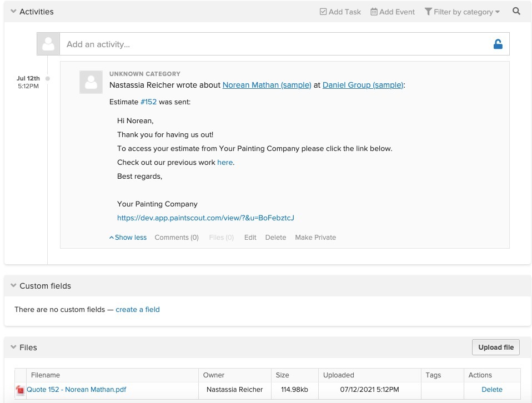Click the UNKNOWN CATEGORY label
Screen dimensions: 532x403
click(x=145, y=74)
